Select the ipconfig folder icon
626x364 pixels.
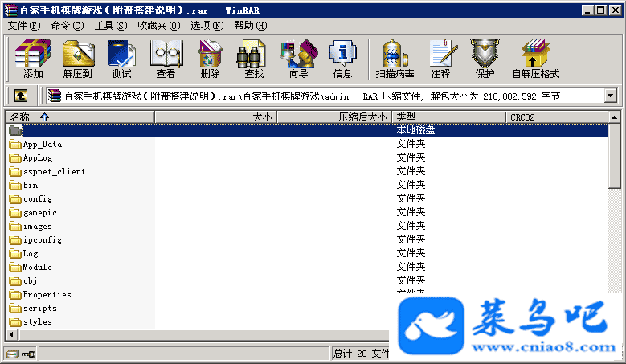click(15, 240)
